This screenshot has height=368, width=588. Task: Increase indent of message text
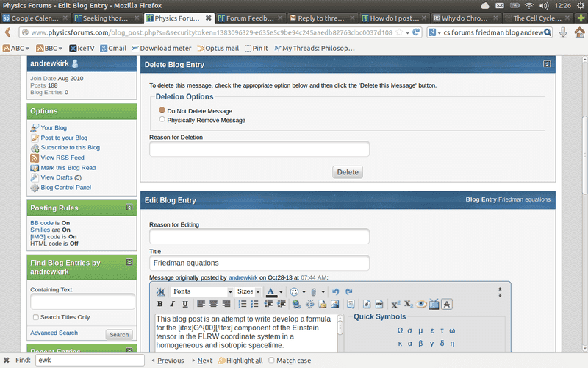282,304
